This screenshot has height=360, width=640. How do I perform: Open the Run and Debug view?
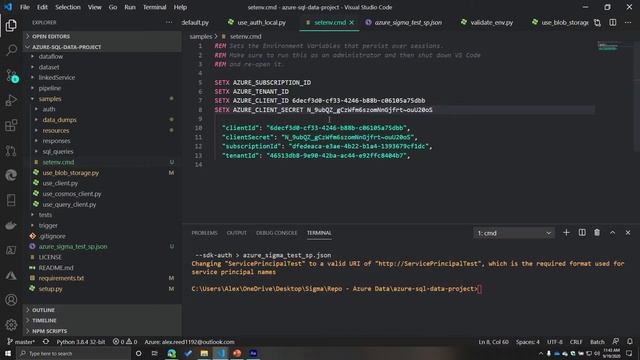pos(11,100)
